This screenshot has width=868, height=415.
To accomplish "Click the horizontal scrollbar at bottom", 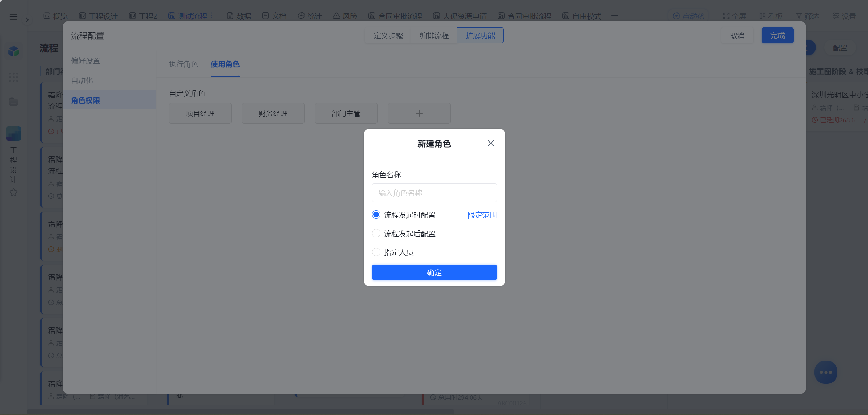I will click(x=241, y=412).
